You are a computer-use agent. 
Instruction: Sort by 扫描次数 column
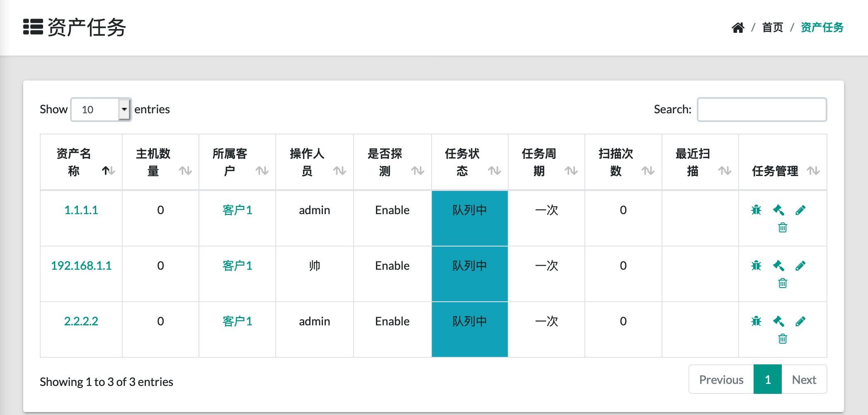coord(623,162)
